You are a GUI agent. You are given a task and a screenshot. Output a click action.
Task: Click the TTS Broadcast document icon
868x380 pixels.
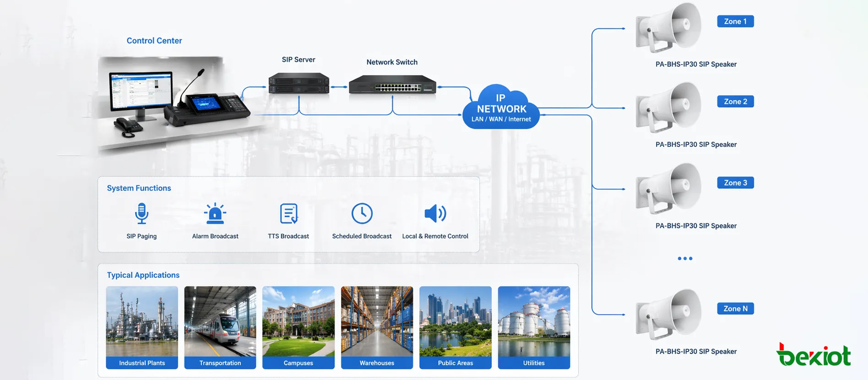288,213
